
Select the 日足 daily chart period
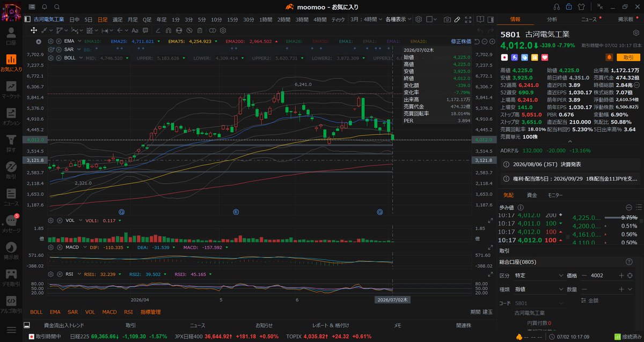point(102,19)
